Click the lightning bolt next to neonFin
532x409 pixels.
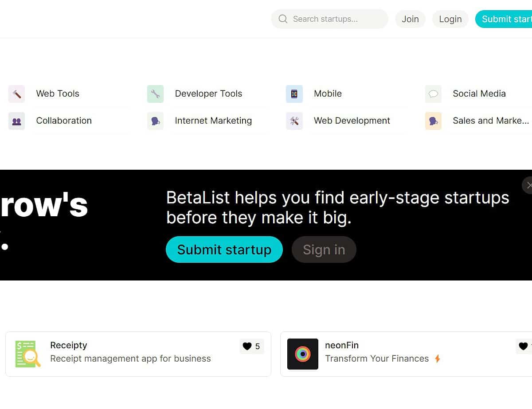(438, 358)
